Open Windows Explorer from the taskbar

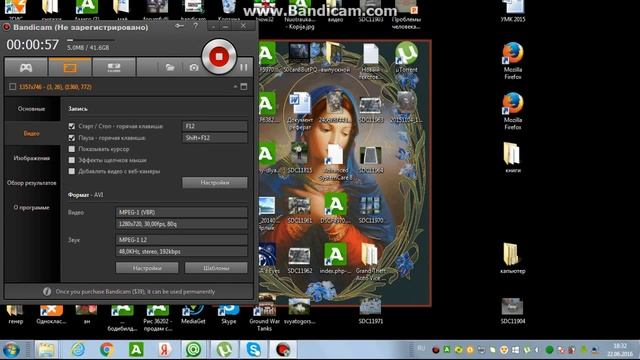pyautogui.click(x=46, y=350)
